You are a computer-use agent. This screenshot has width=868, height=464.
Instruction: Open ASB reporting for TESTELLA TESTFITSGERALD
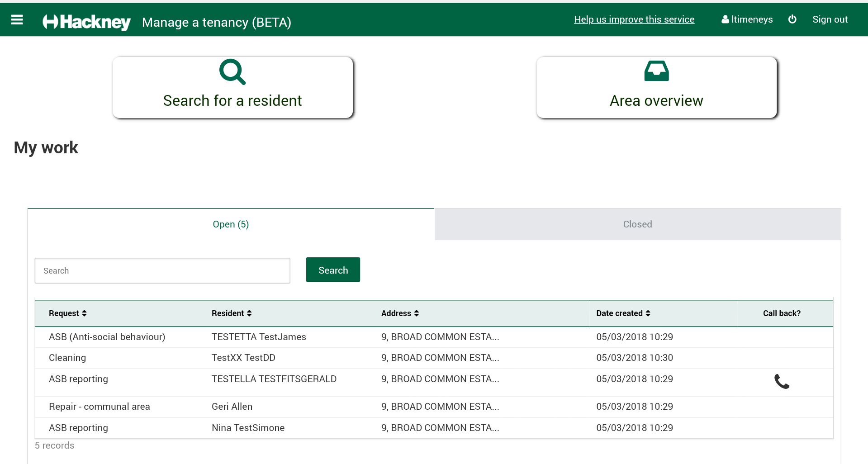pyautogui.click(x=78, y=379)
